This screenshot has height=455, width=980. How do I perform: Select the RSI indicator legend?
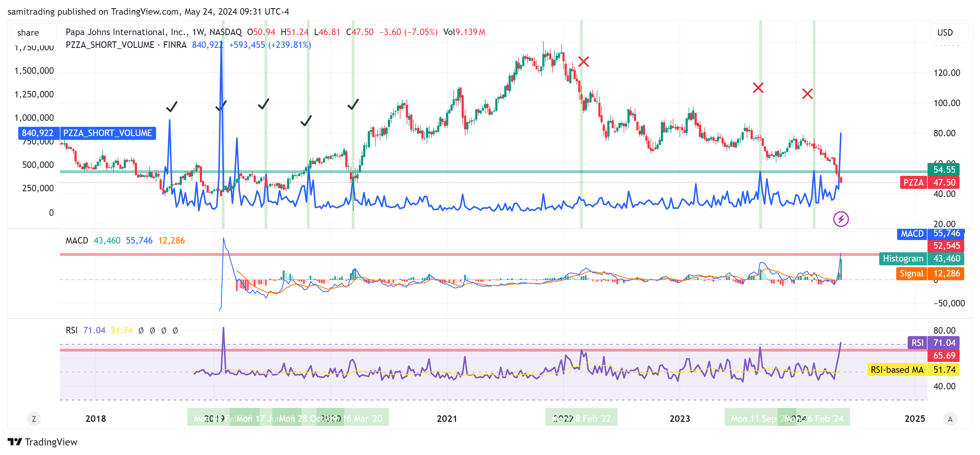click(71, 330)
